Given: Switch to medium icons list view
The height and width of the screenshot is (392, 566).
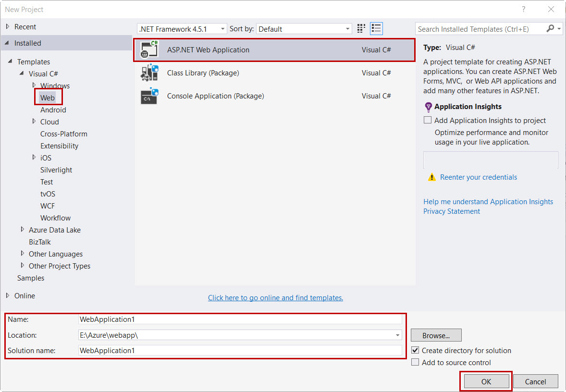Looking at the screenshot, I should pyautogui.click(x=376, y=28).
